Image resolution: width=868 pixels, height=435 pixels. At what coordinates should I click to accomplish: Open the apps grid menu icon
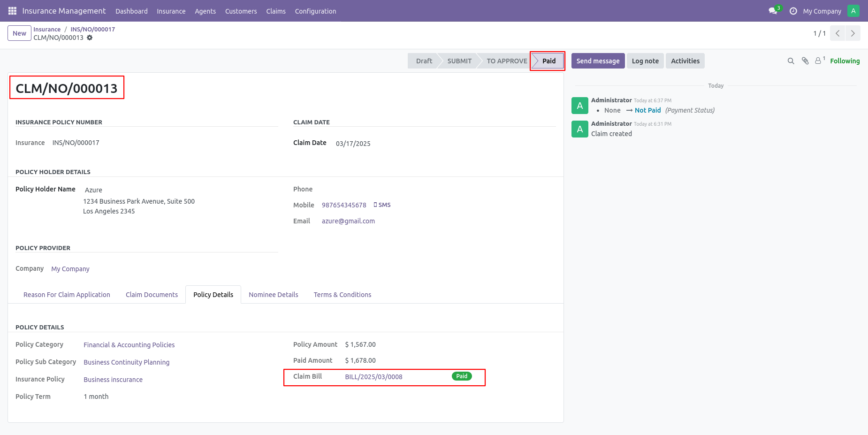pos(12,11)
